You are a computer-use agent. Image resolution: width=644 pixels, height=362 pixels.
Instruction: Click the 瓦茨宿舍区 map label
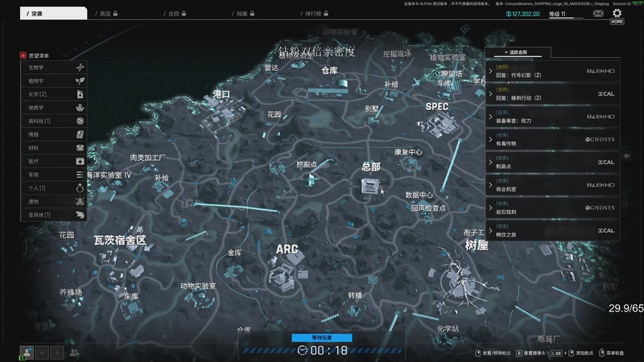pyautogui.click(x=120, y=240)
